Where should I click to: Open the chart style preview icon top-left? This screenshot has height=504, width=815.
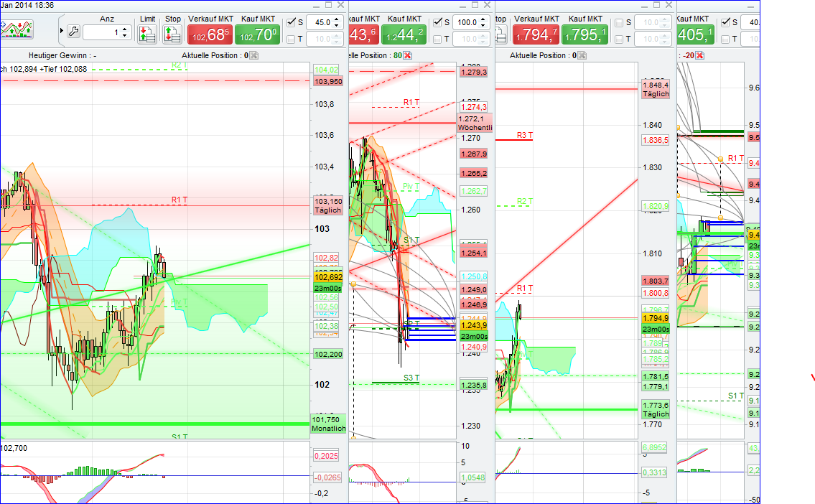17,30
